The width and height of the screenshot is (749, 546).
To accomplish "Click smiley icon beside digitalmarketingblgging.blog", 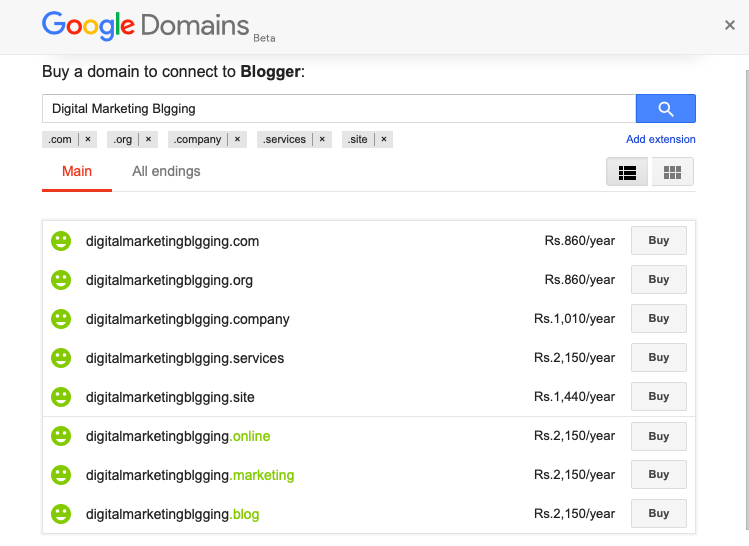I will 61,514.
